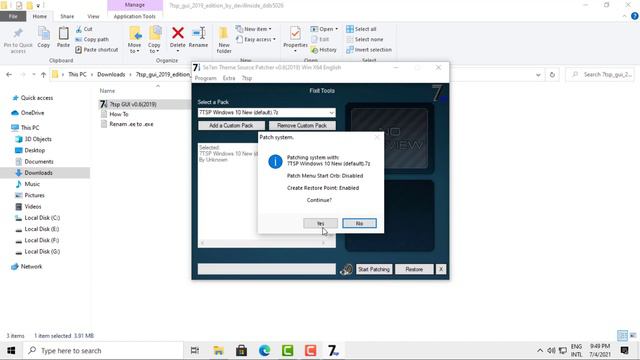Open the red C app on taskbar
The height and width of the screenshot is (360, 640).
pyautogui.click(x=310, y=351)
